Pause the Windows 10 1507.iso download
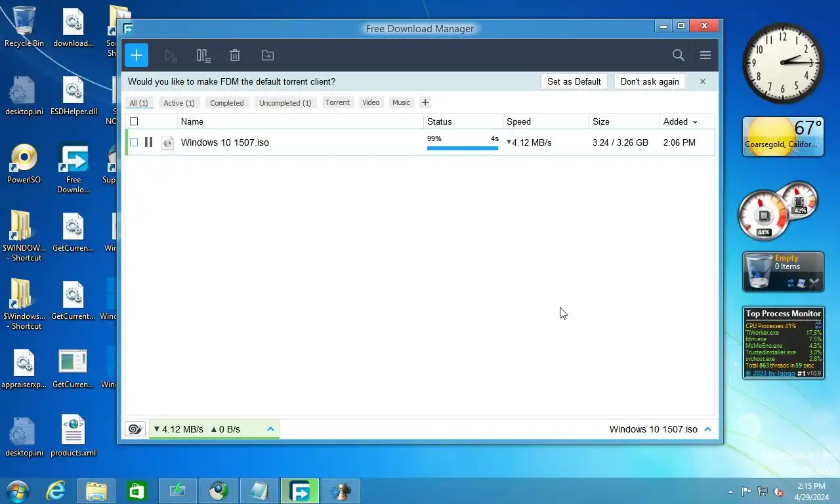The height and width of the screenshot is (504, 840). pyautogui.click(x=149, y=142)
